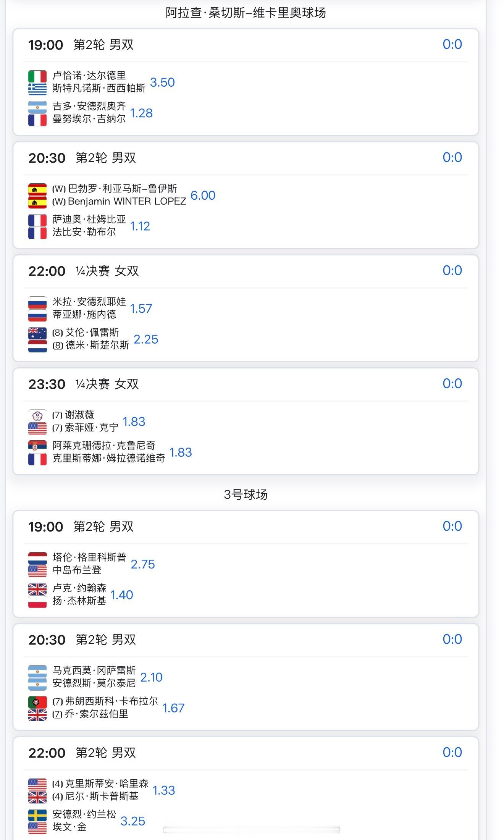504x840 pixels.
Task: Open player Benjamin WINTER LOPEZ
Action: pos(127,201)
